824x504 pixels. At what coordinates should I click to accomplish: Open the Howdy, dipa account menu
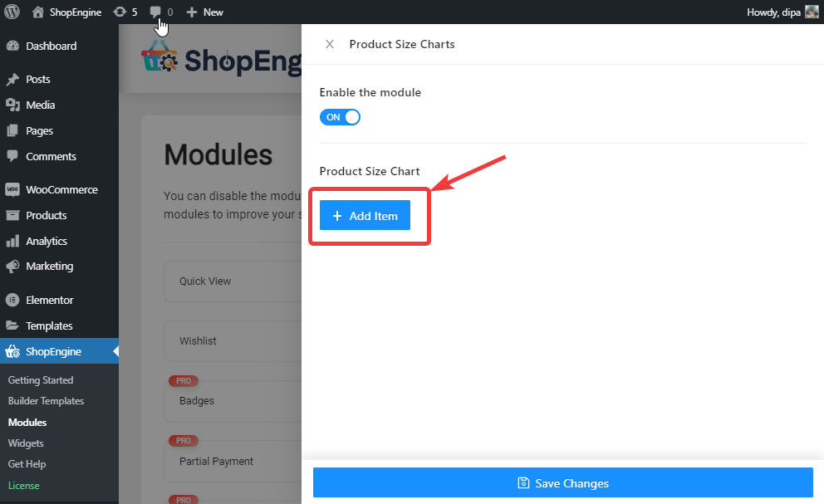(774, 12)
